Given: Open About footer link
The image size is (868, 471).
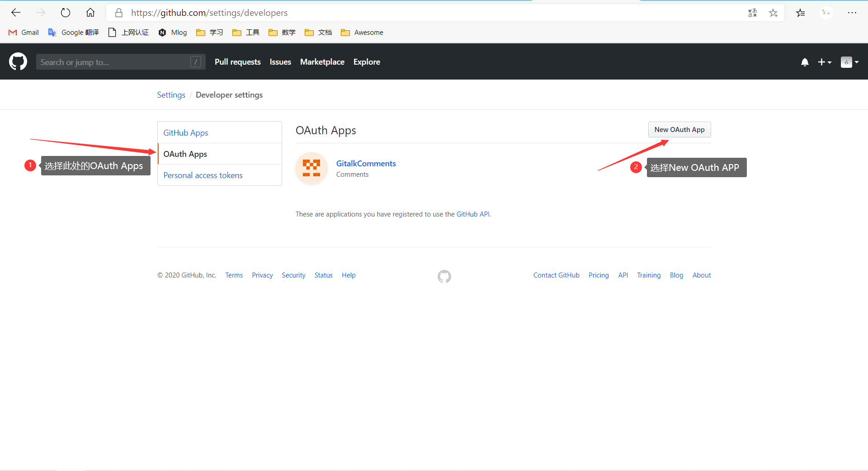Looking at the screenshot, I should tap(702, 275).
